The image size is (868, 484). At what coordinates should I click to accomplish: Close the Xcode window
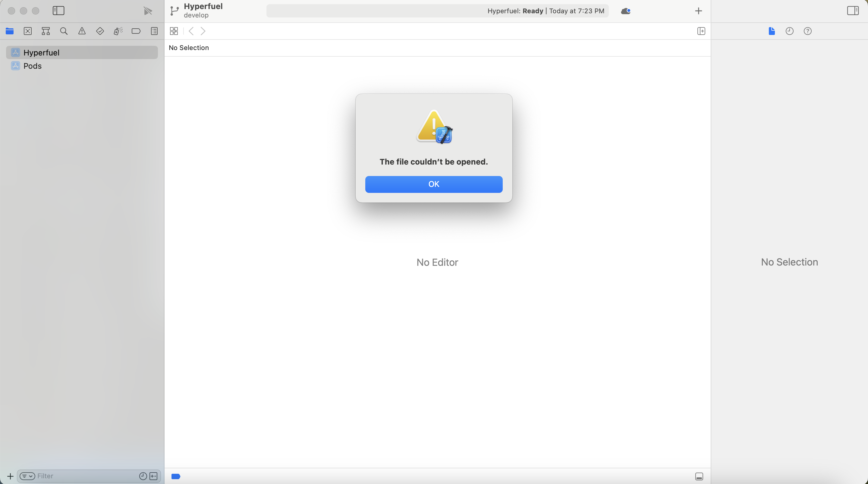click(11, 11)
